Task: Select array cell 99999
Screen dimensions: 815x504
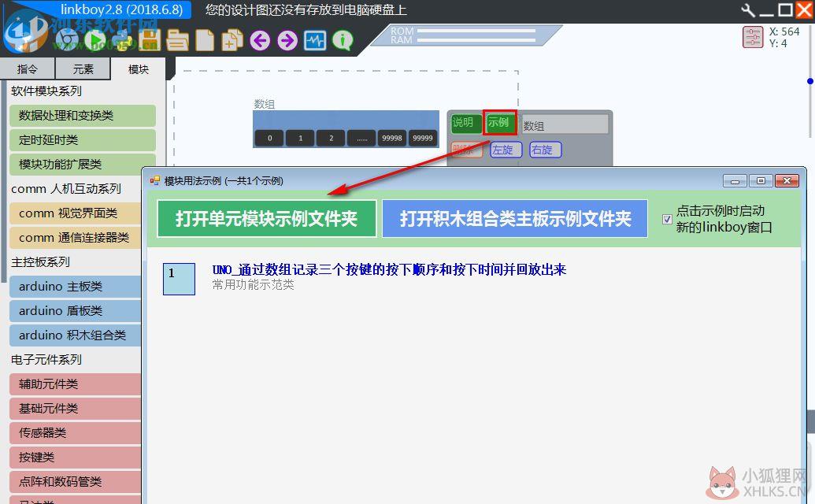Action: (423, 138)
